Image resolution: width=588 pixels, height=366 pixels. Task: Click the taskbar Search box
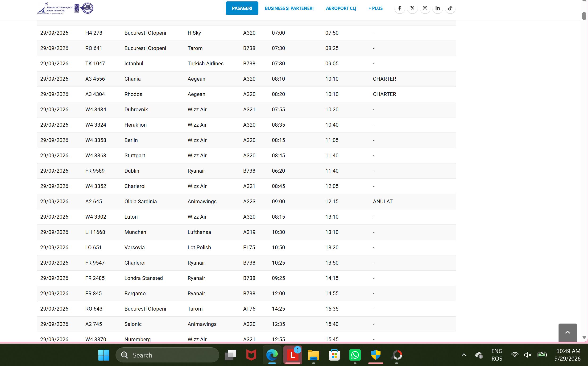coord(167,355)
